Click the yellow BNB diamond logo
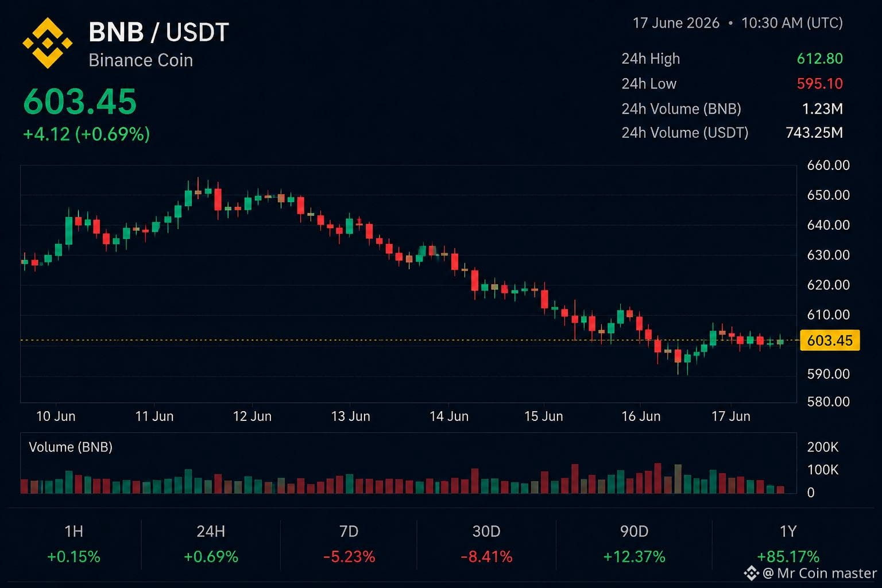The height and width of the screenshot is (588, 882). (x=48, y=42)
